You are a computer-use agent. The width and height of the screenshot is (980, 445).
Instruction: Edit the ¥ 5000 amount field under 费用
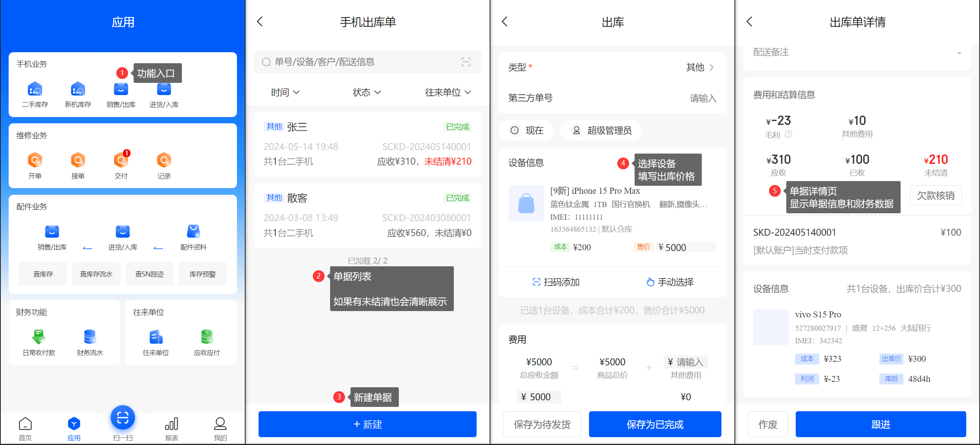pos(539,397)
